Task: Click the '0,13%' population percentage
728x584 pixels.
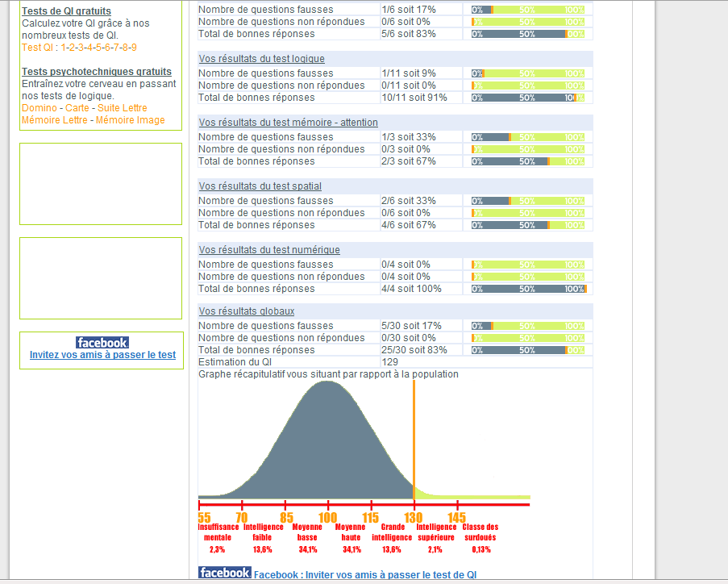Action: coord(481,549)
